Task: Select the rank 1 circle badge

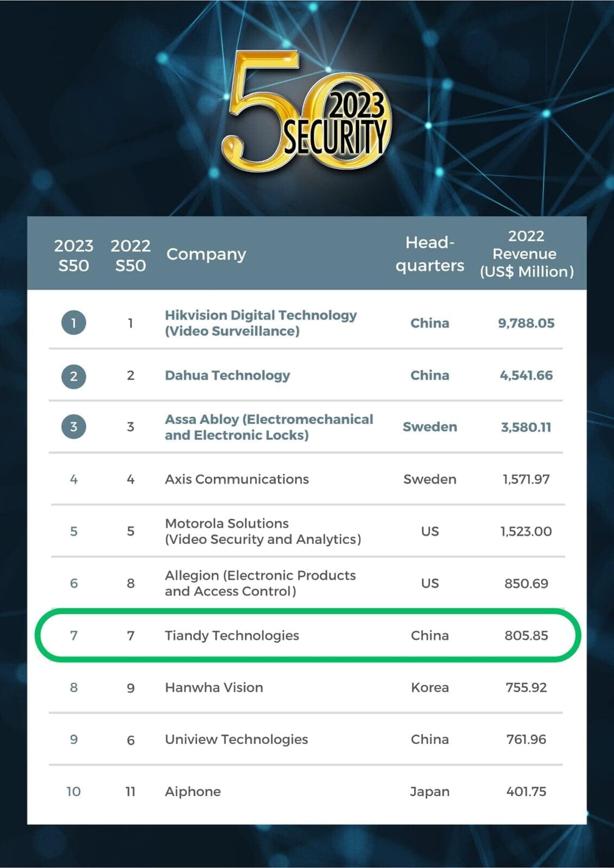Action: pyautogui.click(x=74, y=323)
